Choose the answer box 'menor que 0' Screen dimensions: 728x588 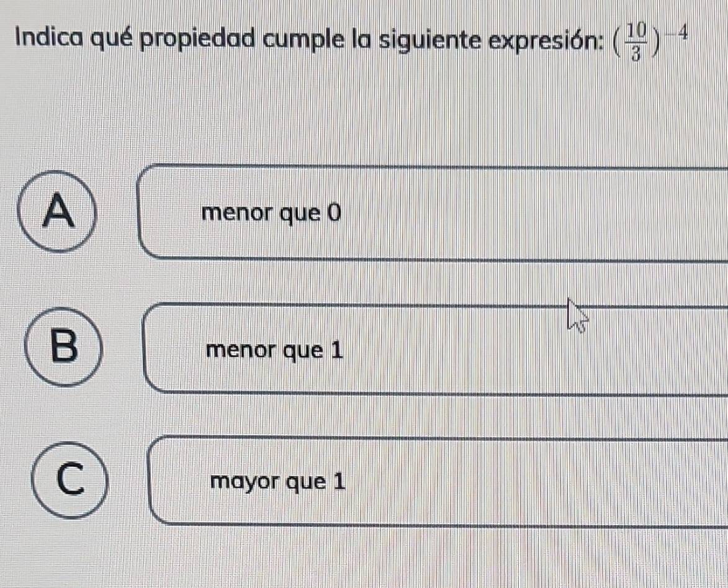point(434,212)
